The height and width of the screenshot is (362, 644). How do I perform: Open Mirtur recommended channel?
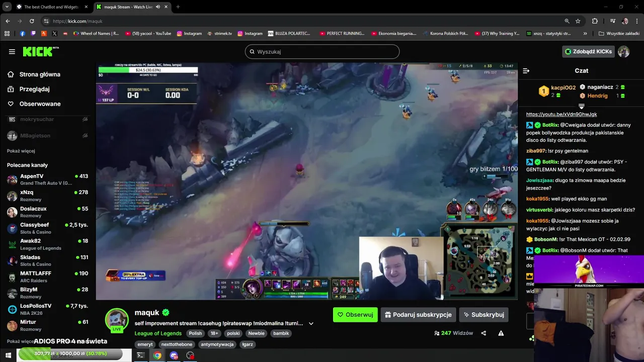coord(48,325)
